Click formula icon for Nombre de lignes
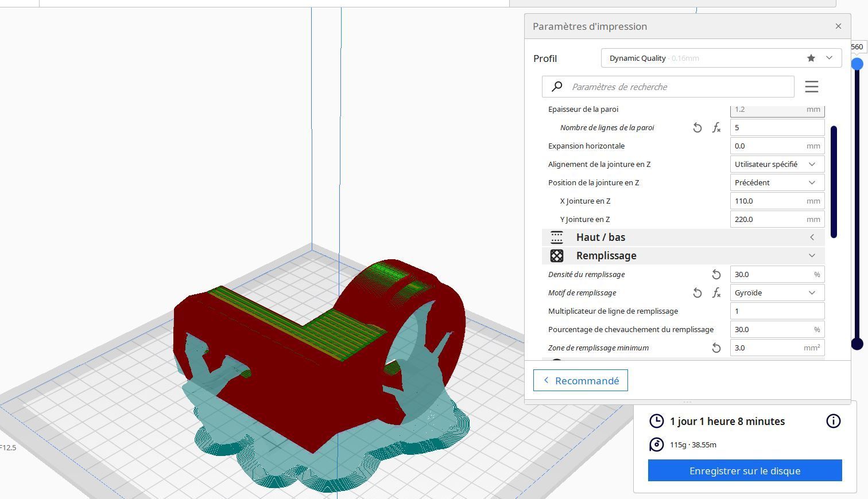Image resolution: width=868 pixels, height=499 pixels. point(716,128)
